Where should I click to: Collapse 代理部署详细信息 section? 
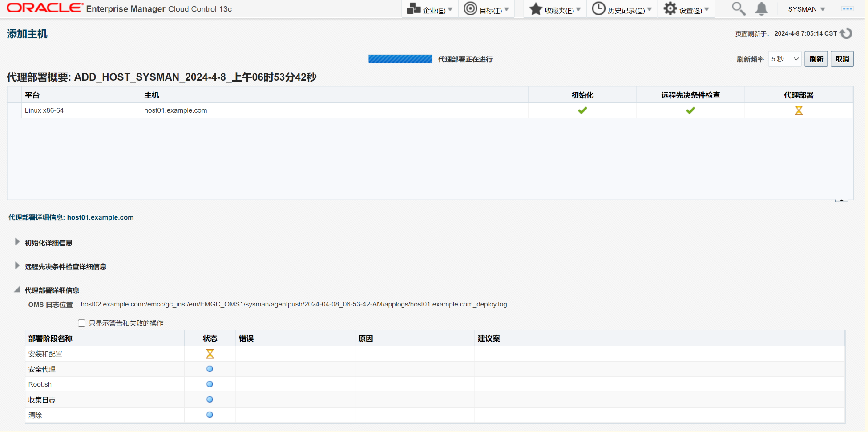tap(17, 290)
